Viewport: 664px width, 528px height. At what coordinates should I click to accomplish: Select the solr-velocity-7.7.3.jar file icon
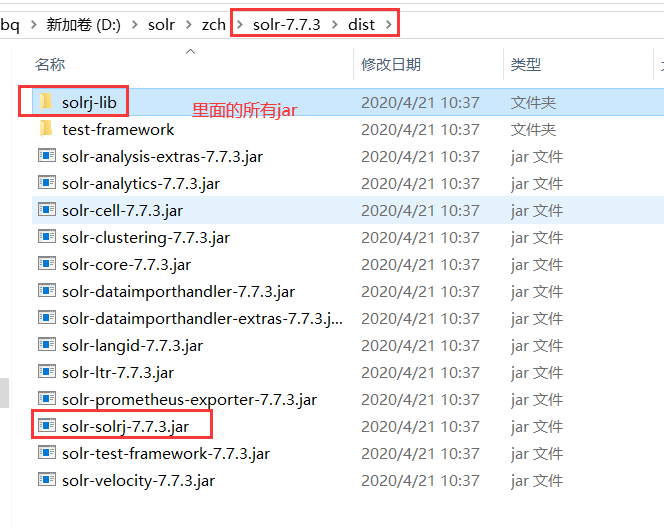(x=47, y=479)
